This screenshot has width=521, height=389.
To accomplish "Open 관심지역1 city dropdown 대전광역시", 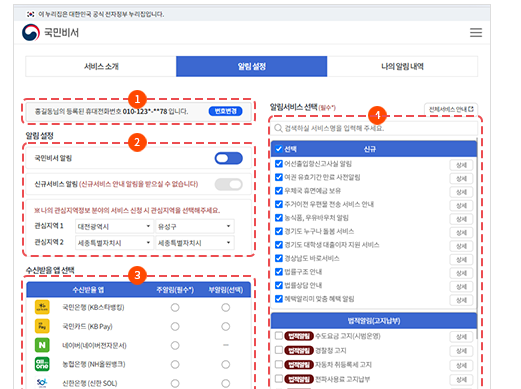I will point(114,226).
